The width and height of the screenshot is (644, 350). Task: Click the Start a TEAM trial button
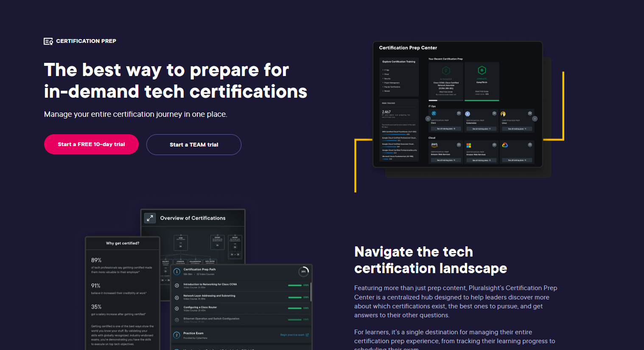pos(194,145)
